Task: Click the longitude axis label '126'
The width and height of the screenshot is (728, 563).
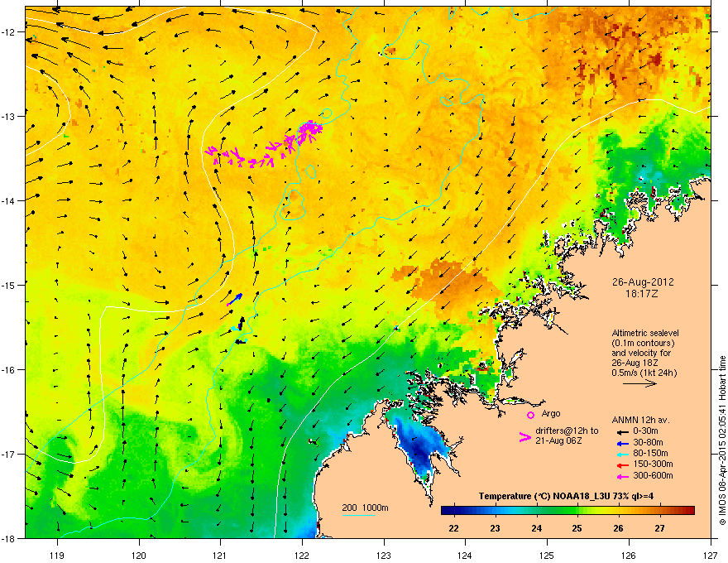Action: (x=629, y=556)
